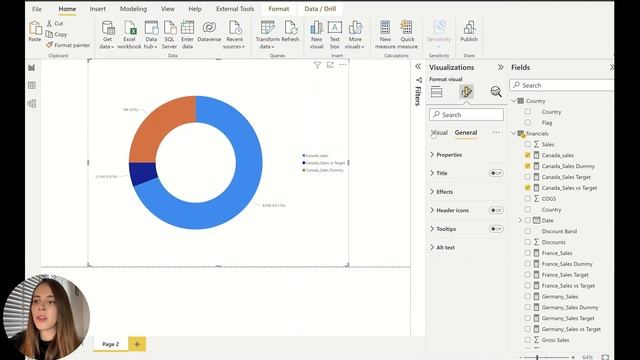Image resolution: width=640 pixels, height=360 pixels.
Task: Click the add new page plus button
Action: (137, 344)
